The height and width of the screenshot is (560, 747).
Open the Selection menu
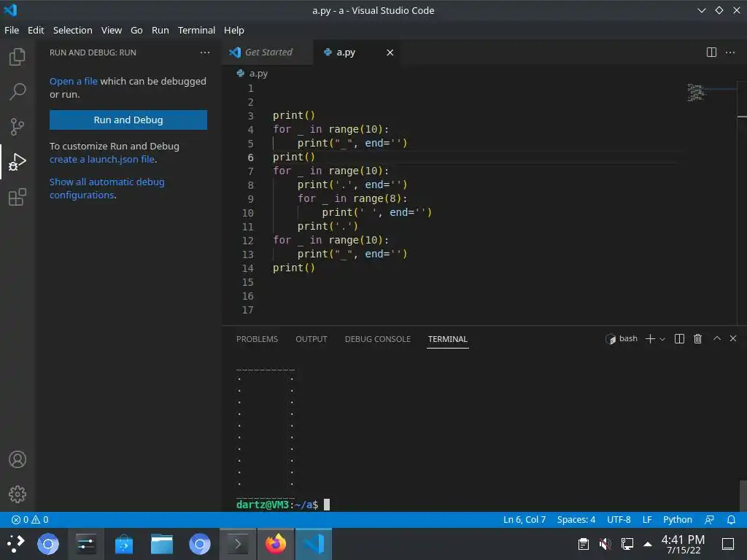click(72, 30)
